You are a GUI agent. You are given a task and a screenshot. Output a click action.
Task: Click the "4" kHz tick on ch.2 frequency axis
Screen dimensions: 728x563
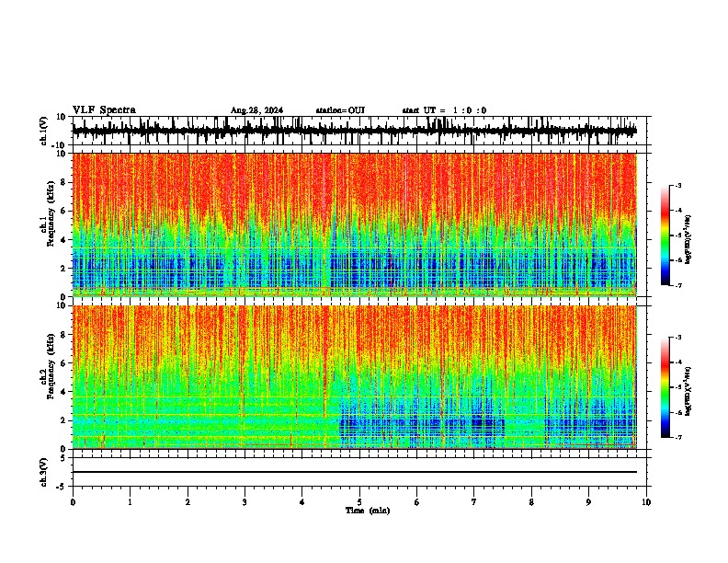tap(64, 392)
